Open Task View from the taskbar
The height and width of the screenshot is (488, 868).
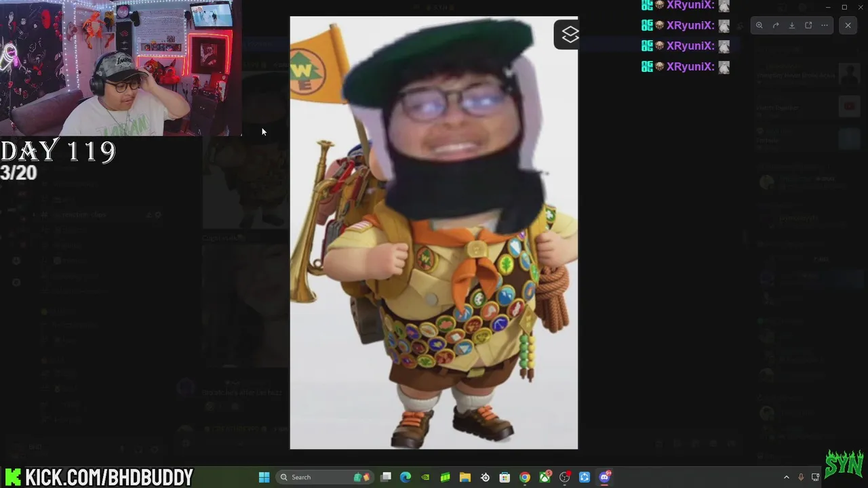pos(386,477)
